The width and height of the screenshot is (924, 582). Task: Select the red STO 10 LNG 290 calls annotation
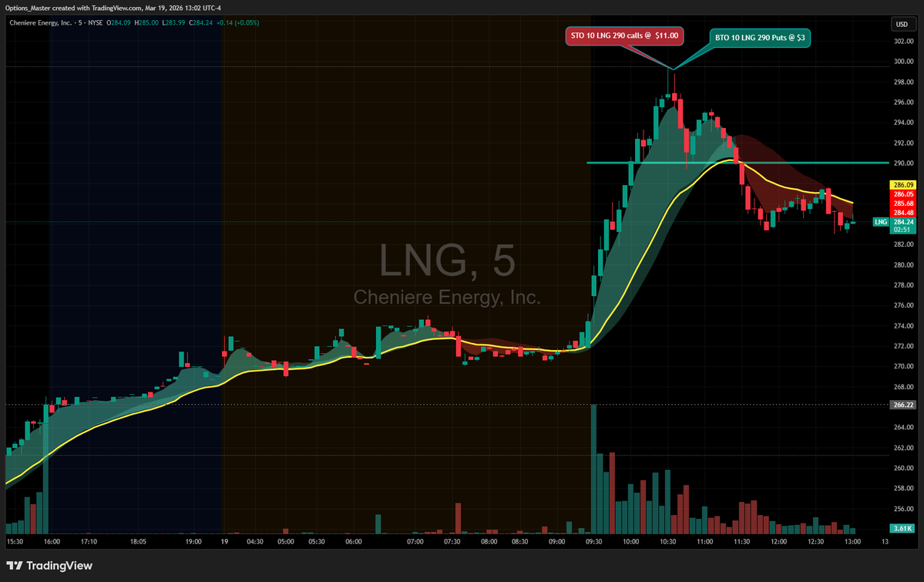pos(624,35)
